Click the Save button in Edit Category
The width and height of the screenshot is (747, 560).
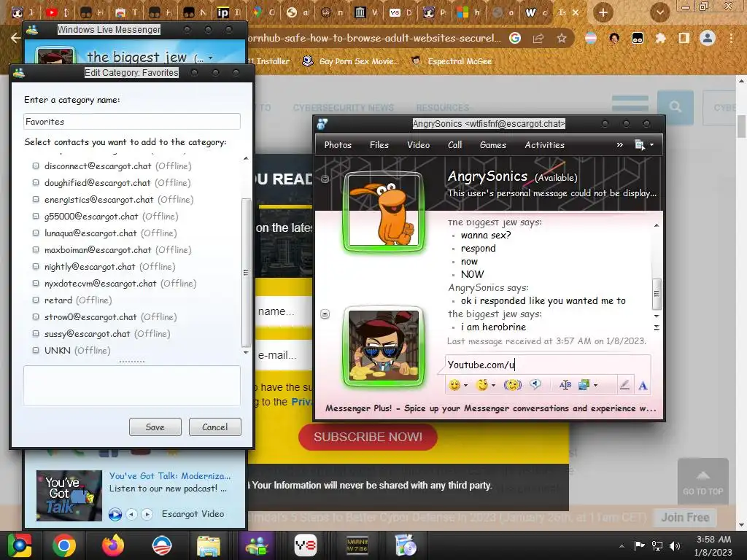(155, 427)
